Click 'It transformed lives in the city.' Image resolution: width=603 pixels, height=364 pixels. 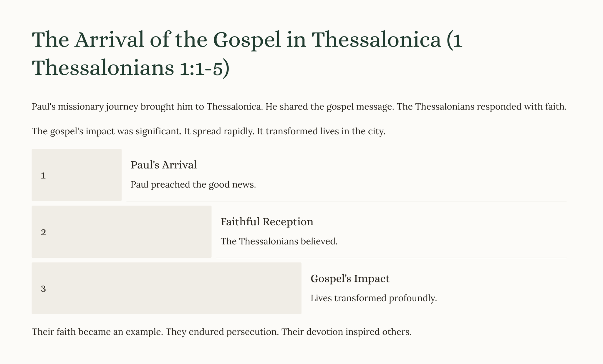(321, 131)
